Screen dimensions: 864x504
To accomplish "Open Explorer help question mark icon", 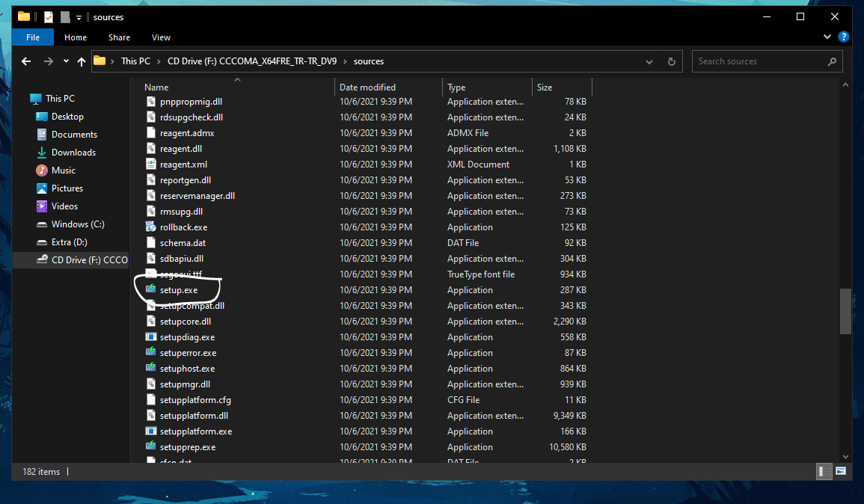I will click(x=843, y=37).
